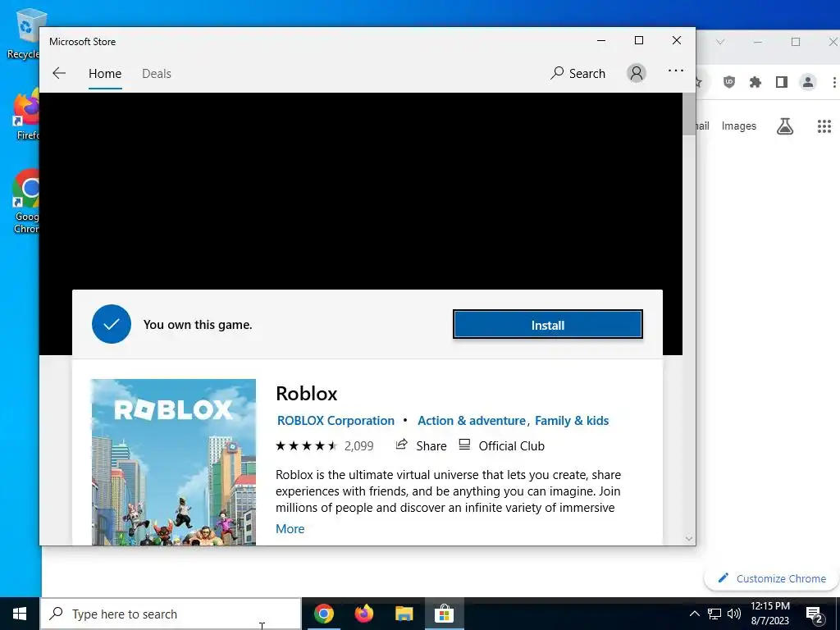Switch to the Deals tab
Image resolution: width=840 pixels, height=630 pixels.
(157, 73)
